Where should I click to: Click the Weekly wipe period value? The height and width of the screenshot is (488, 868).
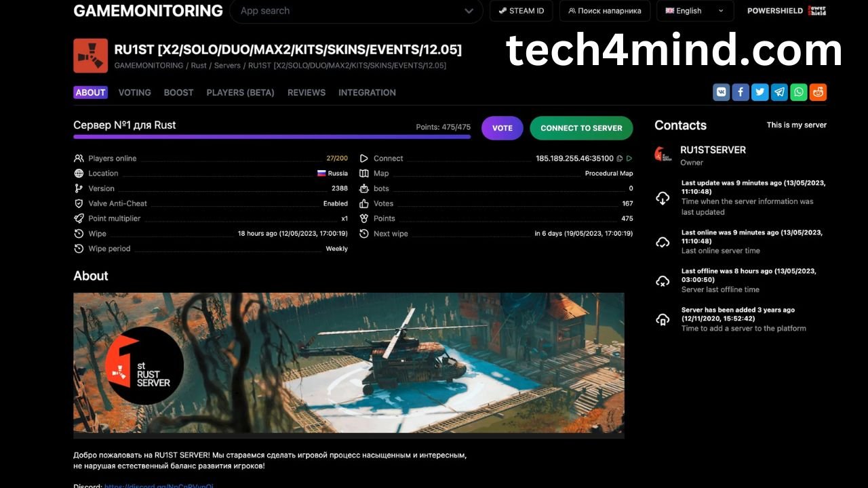coord(337,249)
